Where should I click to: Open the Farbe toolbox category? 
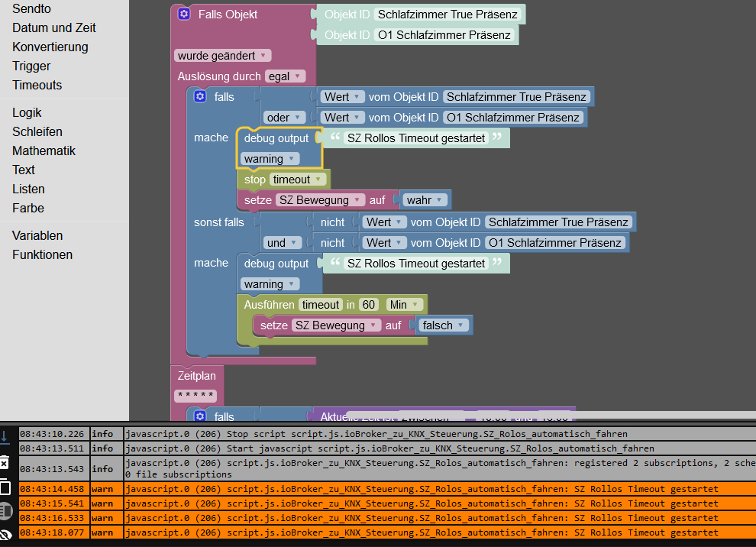[28, 208]
